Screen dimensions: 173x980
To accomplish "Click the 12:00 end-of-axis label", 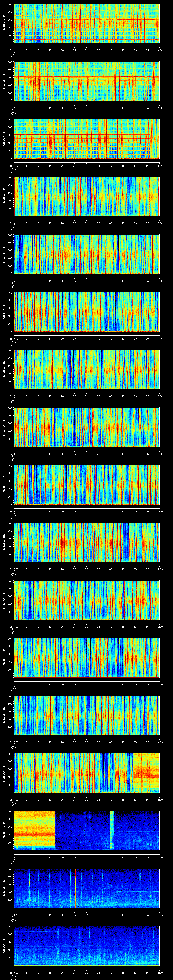I will tap(160, 627).
